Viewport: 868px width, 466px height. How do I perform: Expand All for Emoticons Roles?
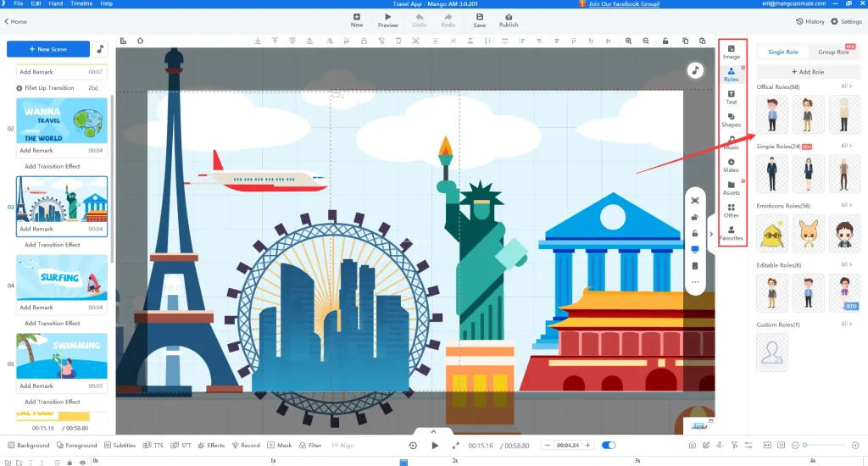tap(846, 205)
